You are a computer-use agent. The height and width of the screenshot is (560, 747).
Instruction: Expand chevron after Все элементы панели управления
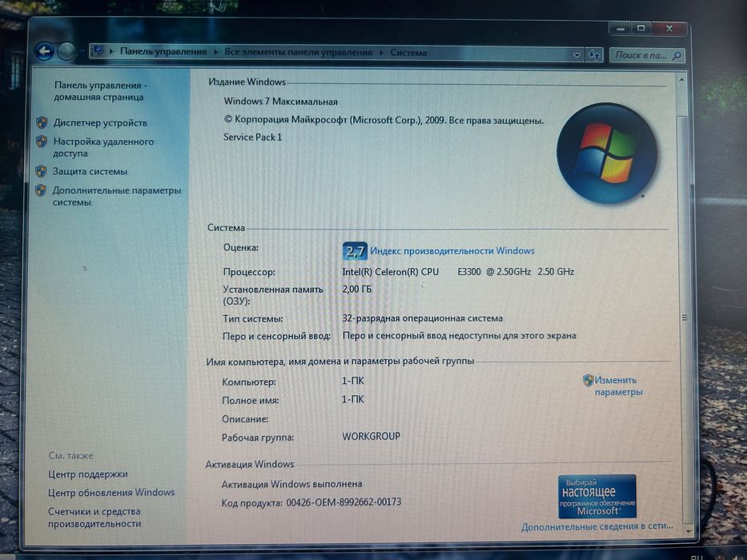pyautogui.click(x=381, y=52)
